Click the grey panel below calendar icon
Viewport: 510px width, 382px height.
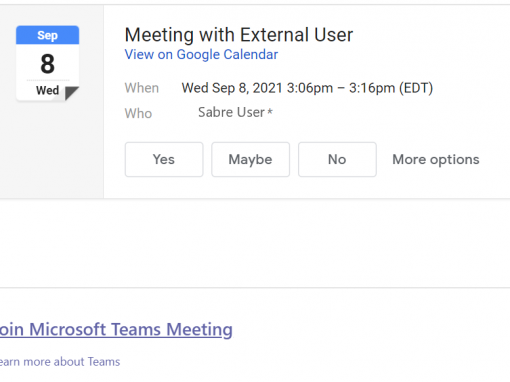point(52,150)
